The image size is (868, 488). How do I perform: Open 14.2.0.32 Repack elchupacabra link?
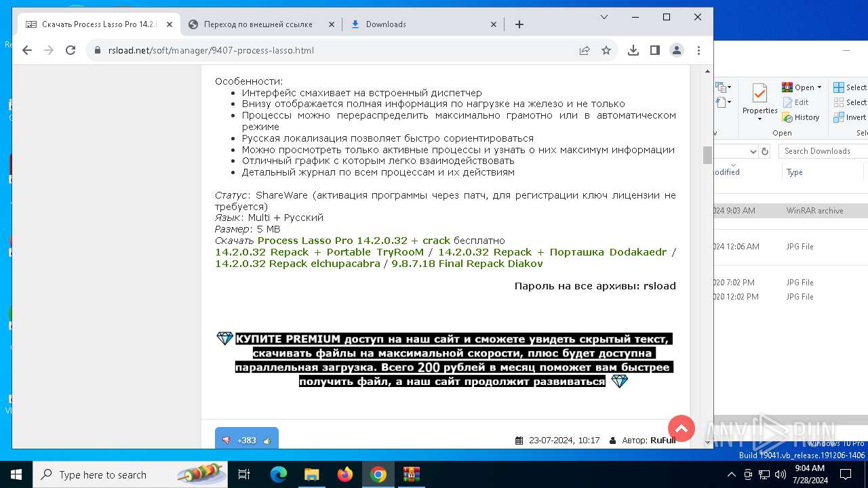point(298,264)
